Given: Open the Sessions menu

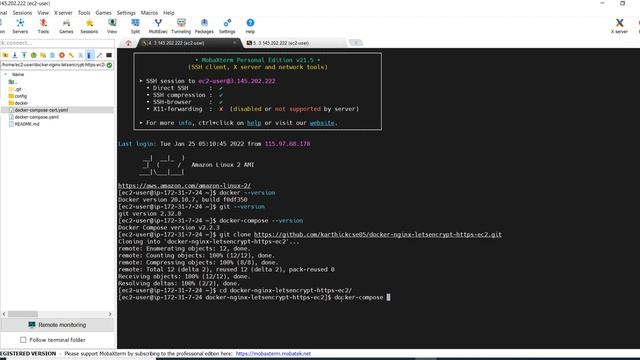Looking at the screenshot, I should click(22, 13).
